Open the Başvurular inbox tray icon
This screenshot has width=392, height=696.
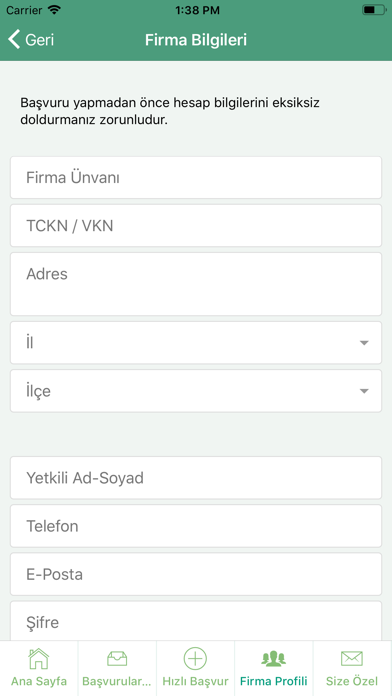coord(117,658)
